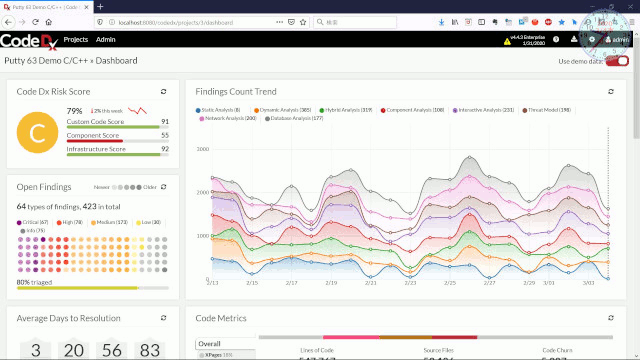Toggle the Firefox sidebar icon
Screen dimensions: 640x360
(x=482, y=22)
